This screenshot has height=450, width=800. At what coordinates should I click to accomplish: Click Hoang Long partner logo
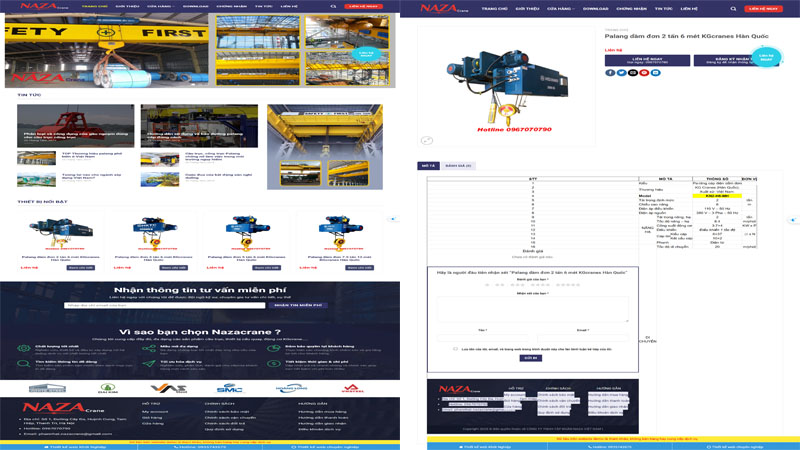click(x=291, y=389)
